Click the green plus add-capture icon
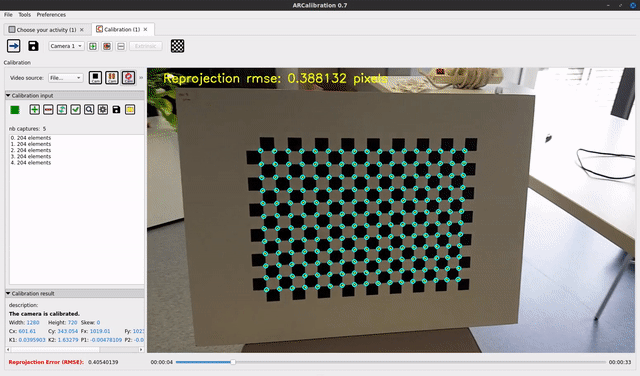Viewport: 640px width, 376px height. point(35,109)
